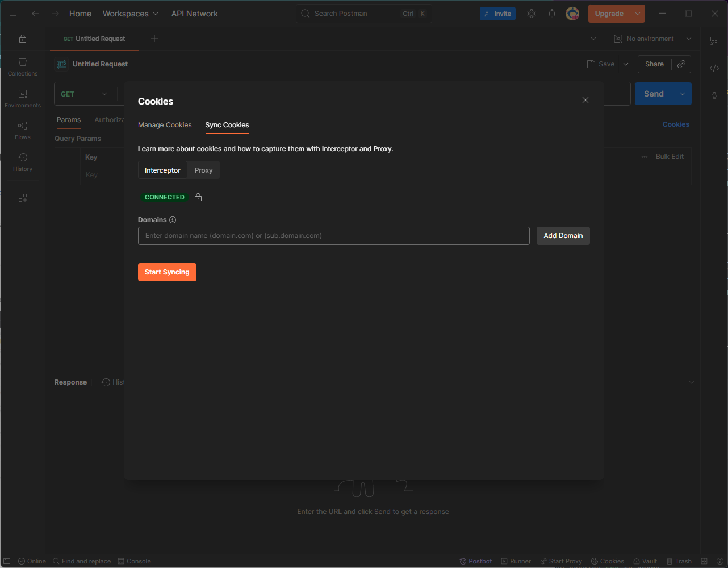Click the settings gear icon
The height and width of the screenshot is (568, 728).
532,14
